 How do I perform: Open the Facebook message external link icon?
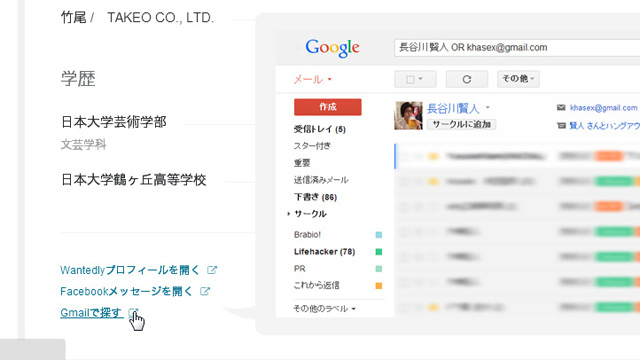coord(205,291)
